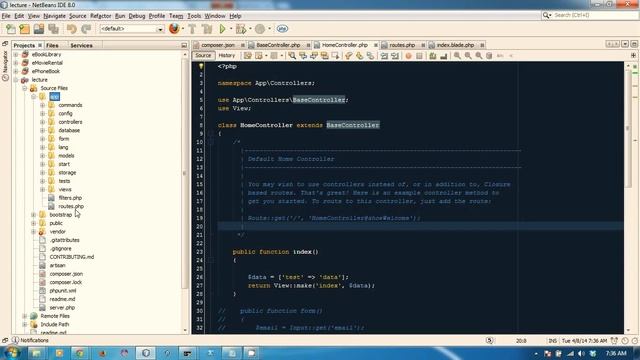This screenshot has height=360, width=640.
Task: Click the editor Find Selection magnifier icon
Action: (x=292, y=56)
